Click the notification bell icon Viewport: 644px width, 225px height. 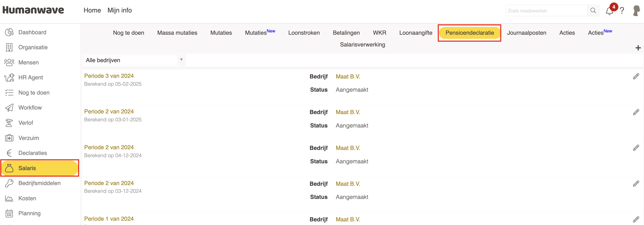pyautogui.click(x=609, y=11)
